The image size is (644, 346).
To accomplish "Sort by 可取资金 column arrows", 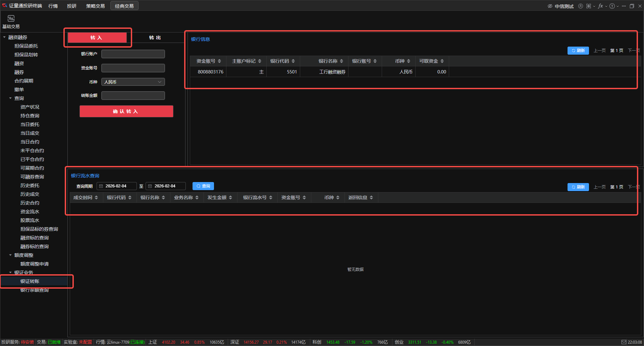I will [x=442, y=61].
